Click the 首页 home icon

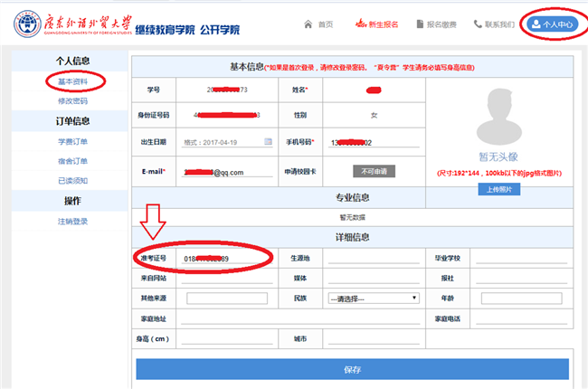pyautogui.click(x=308, y=24)
